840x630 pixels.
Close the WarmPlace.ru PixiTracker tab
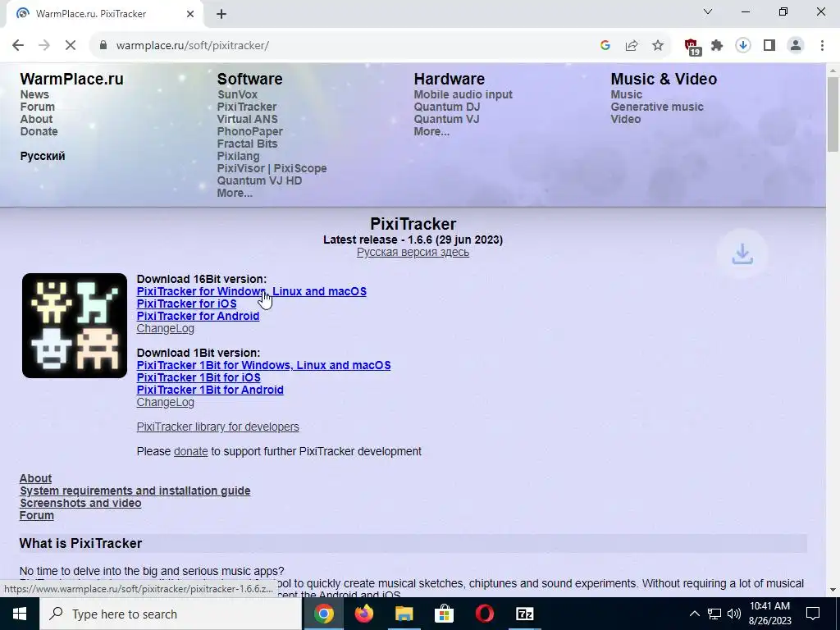(x=190, y=14)
